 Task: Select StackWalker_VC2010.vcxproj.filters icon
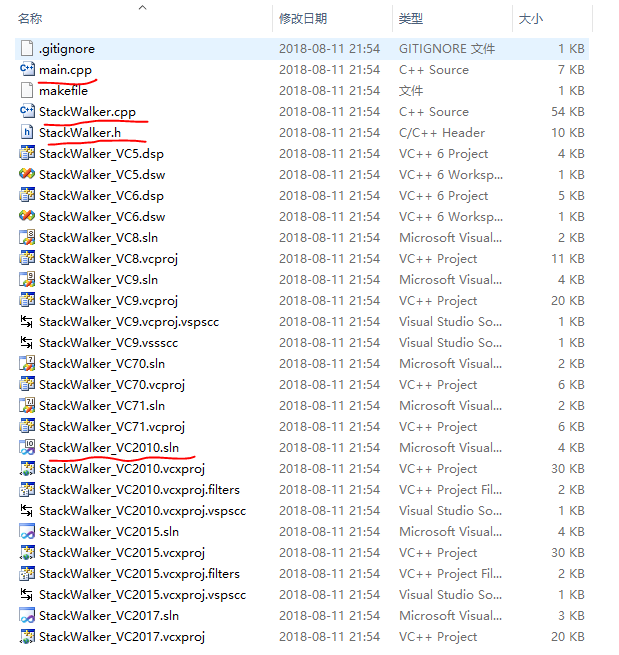coord(27,489)
